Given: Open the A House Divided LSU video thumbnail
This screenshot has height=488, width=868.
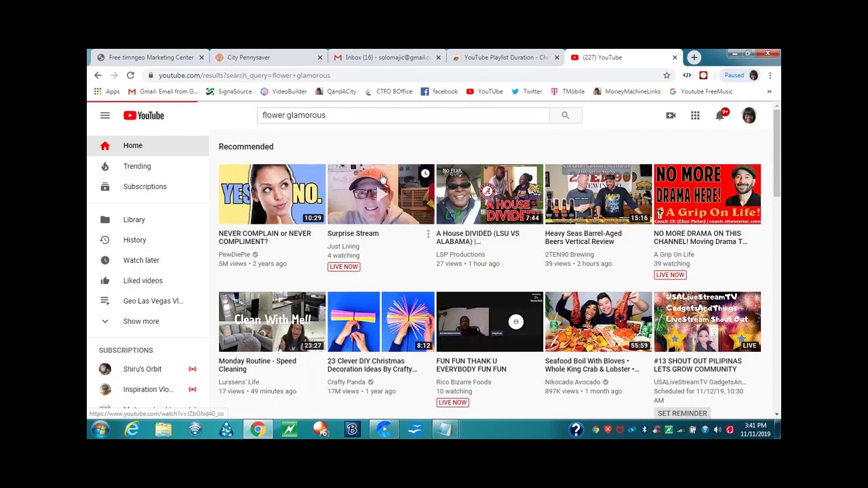Looking at the screenshot, I should pos(490,194).
